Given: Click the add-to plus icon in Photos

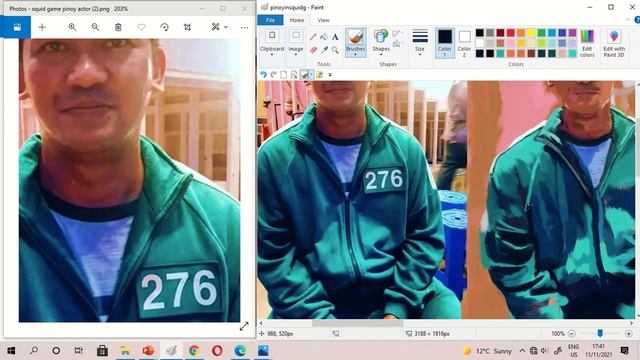Looking at the screenshot, I should coord(42,27).
